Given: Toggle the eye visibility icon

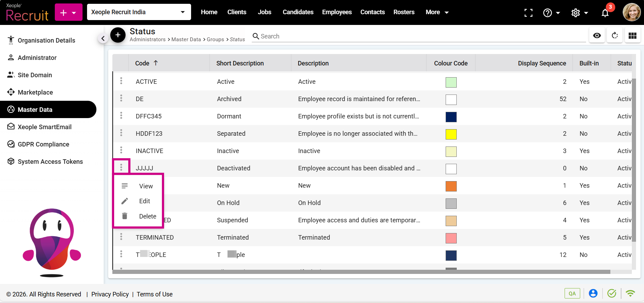Looking at the screenshot, I should [597, 35].
